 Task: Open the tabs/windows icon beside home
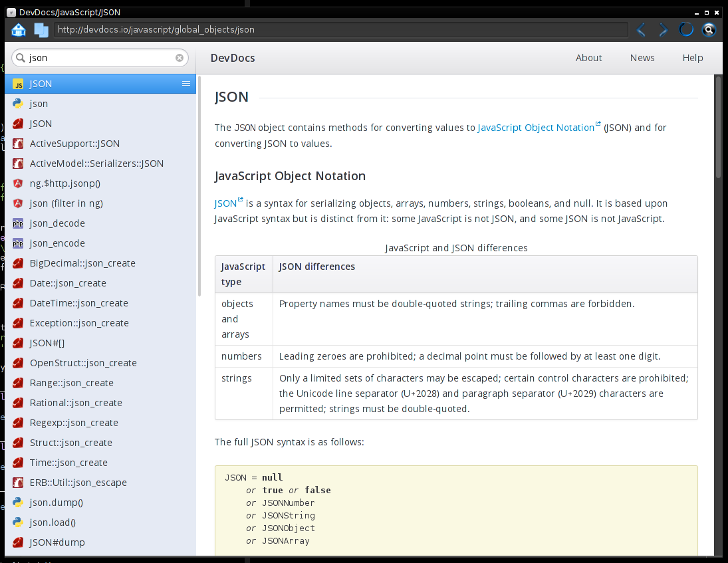coord(41,30)
